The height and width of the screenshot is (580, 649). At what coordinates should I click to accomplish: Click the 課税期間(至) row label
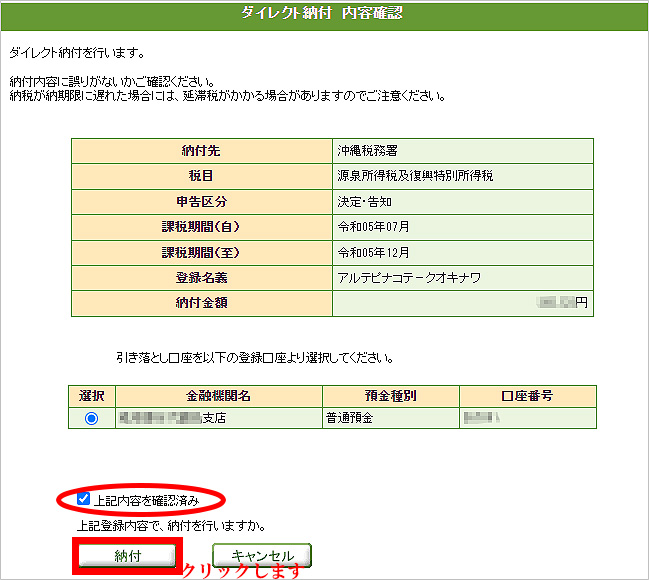(202, 253)
